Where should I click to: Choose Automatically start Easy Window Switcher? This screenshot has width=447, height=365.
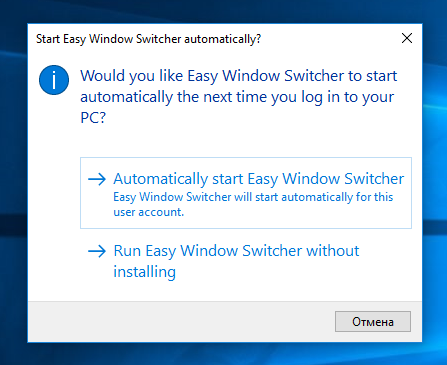click(246, 193)
